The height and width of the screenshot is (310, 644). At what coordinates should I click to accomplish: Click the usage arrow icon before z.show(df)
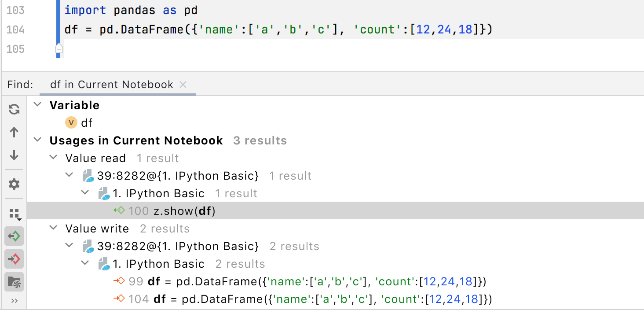(x=119, y=210)
